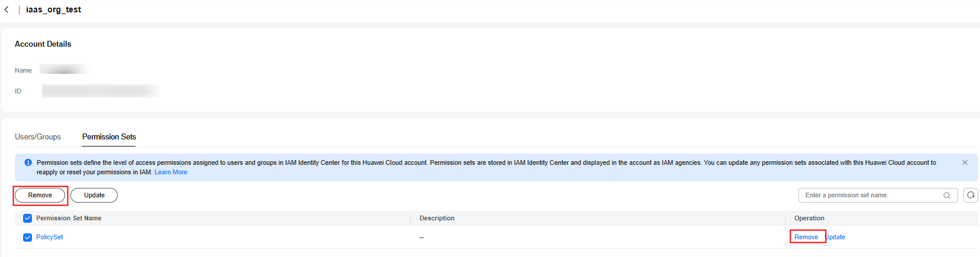Click the Operation column header
This screenshot has height=257, width=980.
point(809,218)
